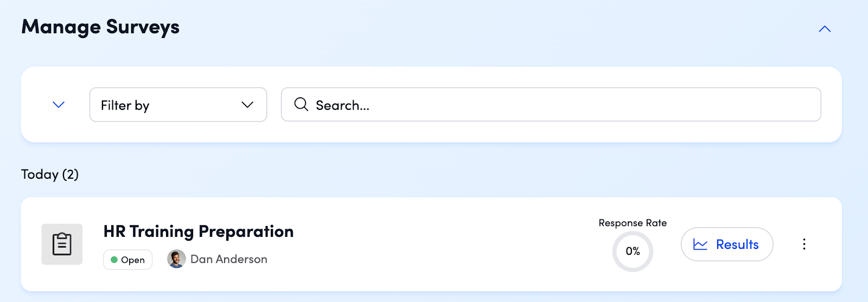Click the 0% response rate ring

pos(633,251)
